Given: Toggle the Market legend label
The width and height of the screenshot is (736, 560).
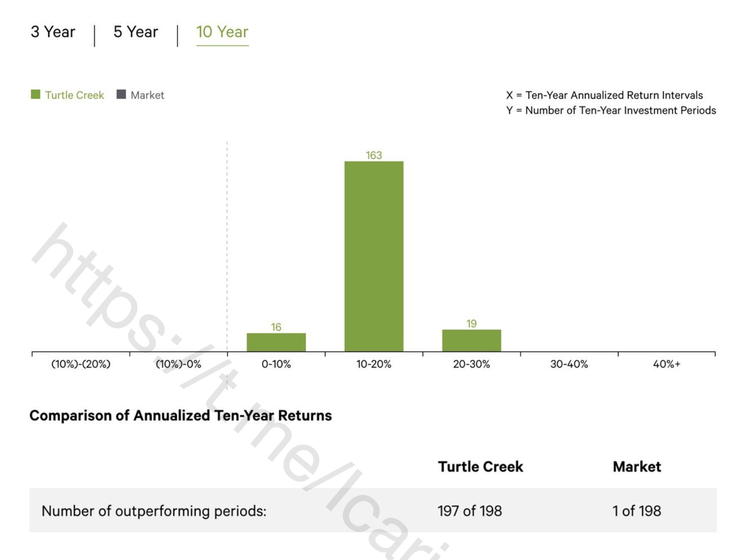Looking at the screenshot, I should click(x=147, y=95).
